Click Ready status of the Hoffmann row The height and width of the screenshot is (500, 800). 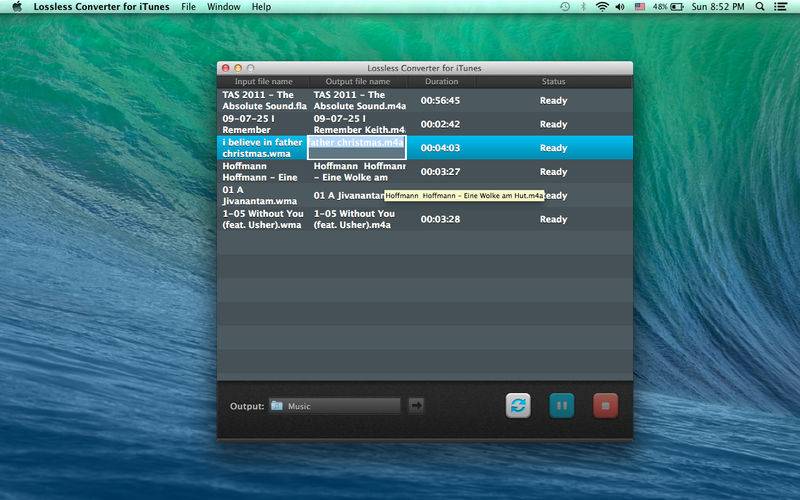(x=554, y=171)
